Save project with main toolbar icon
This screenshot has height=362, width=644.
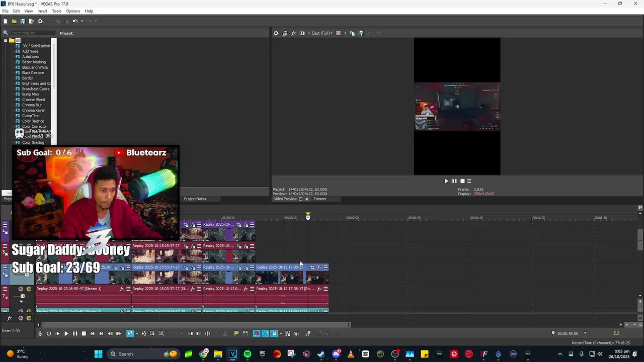[23, 21]
